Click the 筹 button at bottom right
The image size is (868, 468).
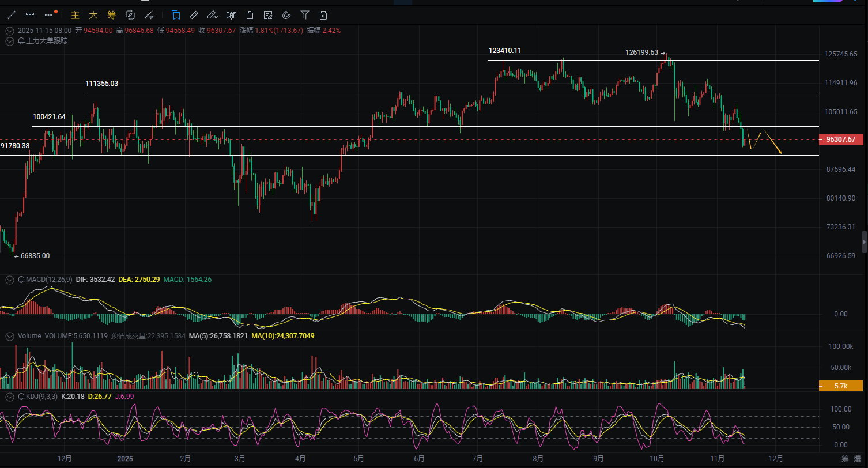[x=845, y=459]
